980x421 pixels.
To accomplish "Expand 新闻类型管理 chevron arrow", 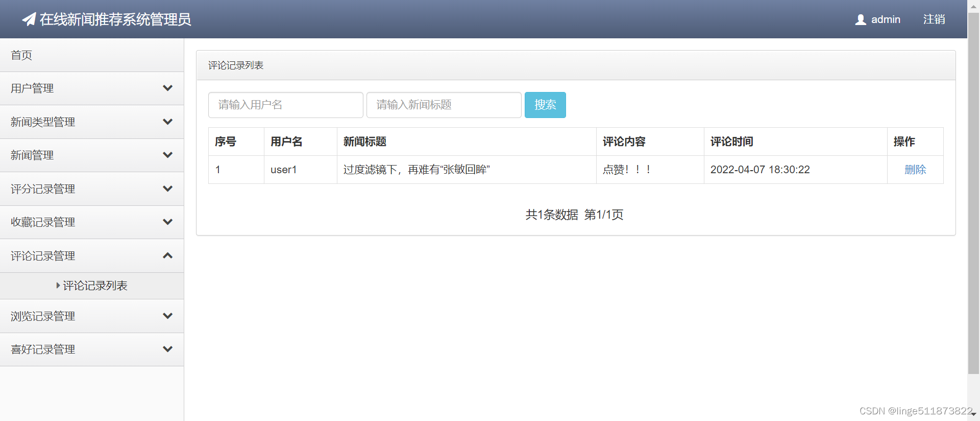I will [x=167, y=122].
